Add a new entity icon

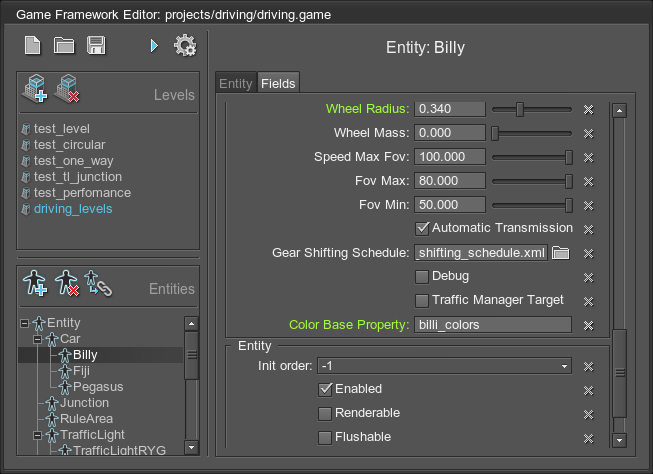[x=35, y=283]
